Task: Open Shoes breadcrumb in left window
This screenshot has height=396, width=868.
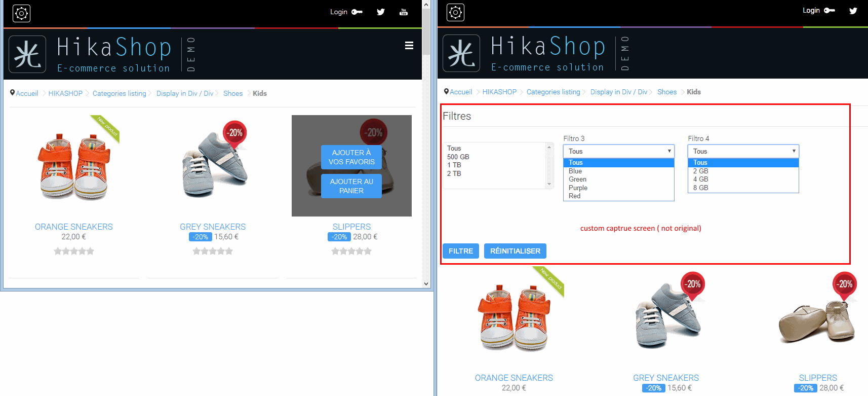Action: 233,93
